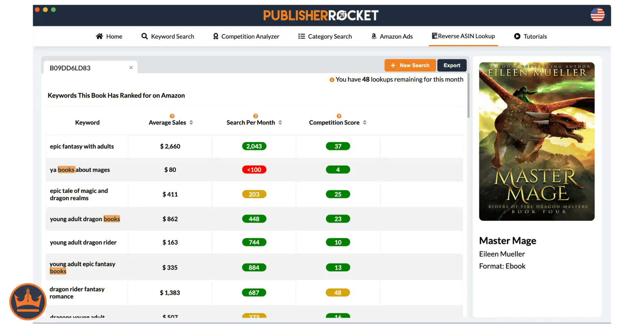The image size is (644, 328).
Task: Select Reverse ASIN Lookup tab
Action: coord(463,36)
